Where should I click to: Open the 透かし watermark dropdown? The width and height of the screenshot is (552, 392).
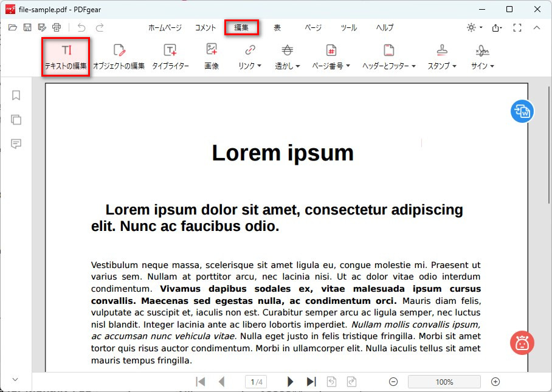(288, 57)
